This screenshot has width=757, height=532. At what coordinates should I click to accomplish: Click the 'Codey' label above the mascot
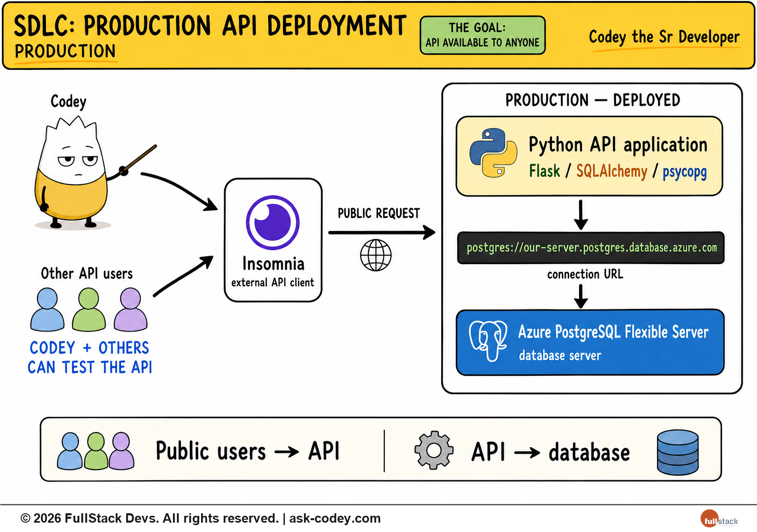(69, 101)
